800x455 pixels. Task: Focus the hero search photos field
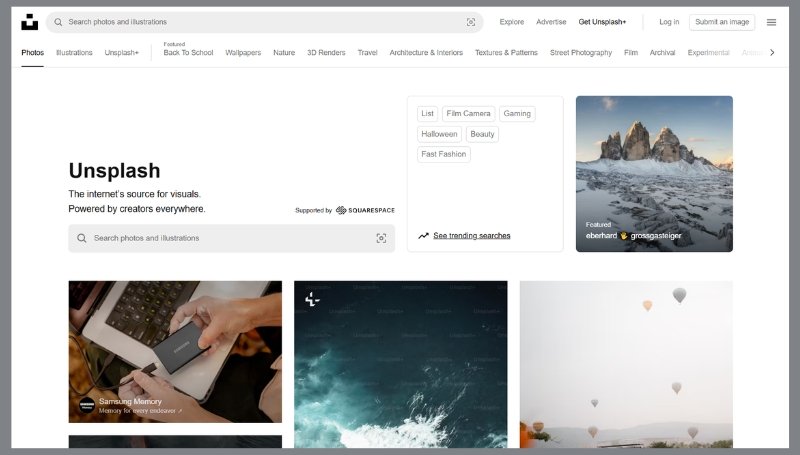[232, 238]
